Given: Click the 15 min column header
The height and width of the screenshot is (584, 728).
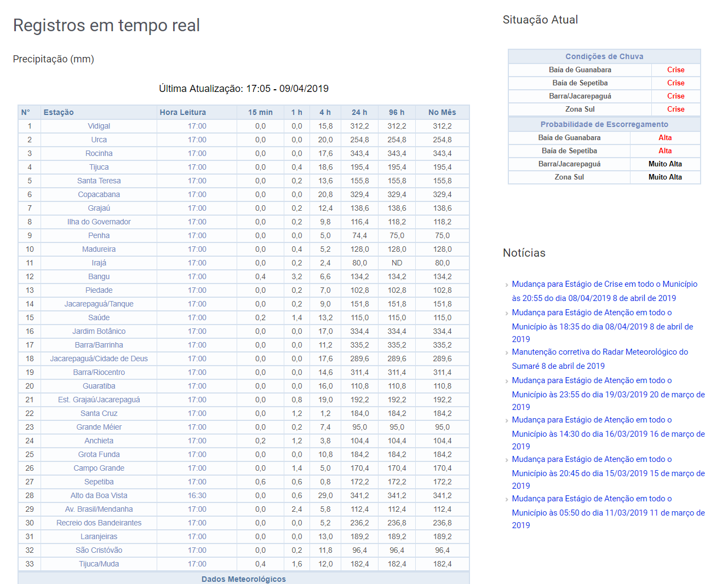Looking at the screenshot, I should (x=260, y=112).
